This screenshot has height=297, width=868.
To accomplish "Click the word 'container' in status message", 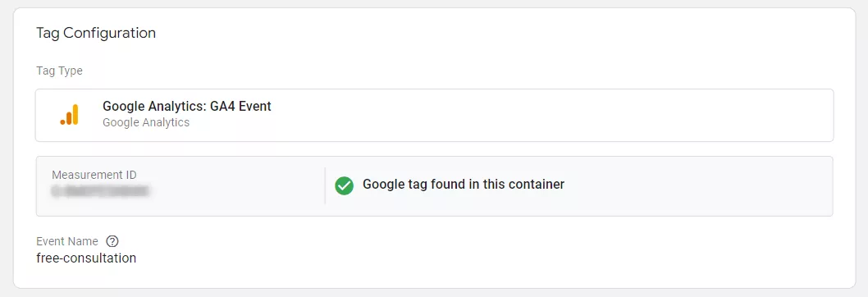I will pos(537,185).
